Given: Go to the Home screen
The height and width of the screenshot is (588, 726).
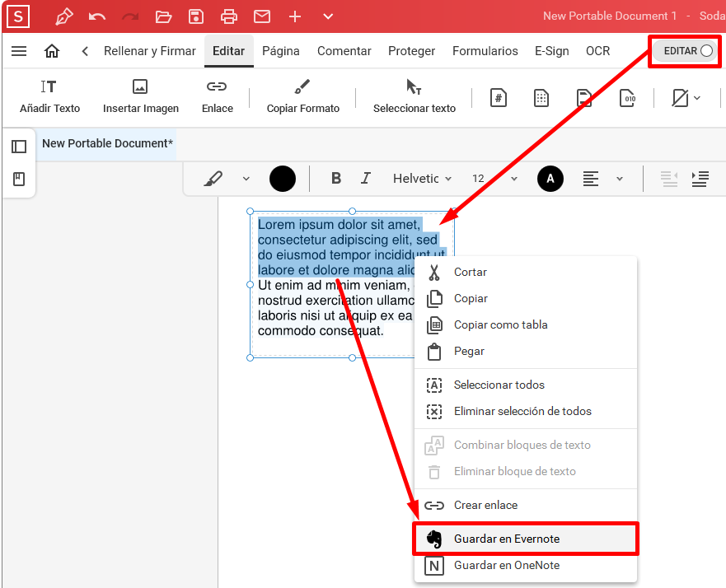Looking at the screenshot, I should click(x=52, y=51).
